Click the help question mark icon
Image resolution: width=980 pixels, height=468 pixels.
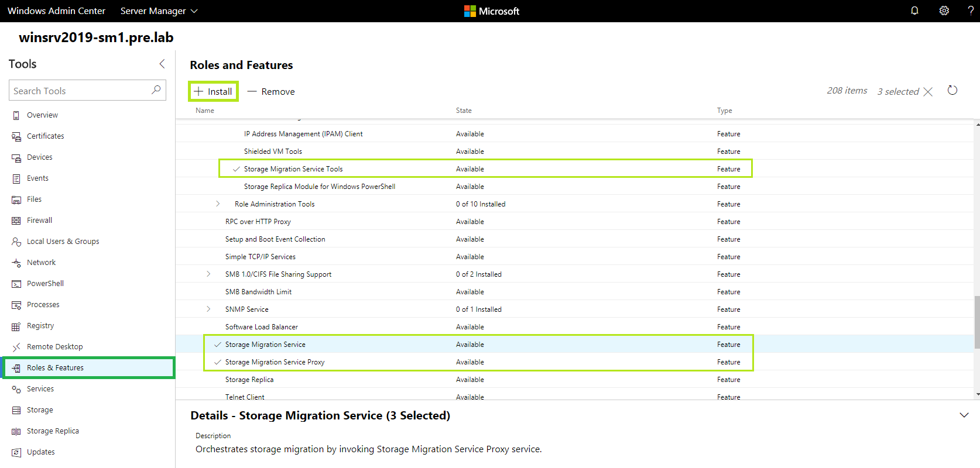click(971, 11)
